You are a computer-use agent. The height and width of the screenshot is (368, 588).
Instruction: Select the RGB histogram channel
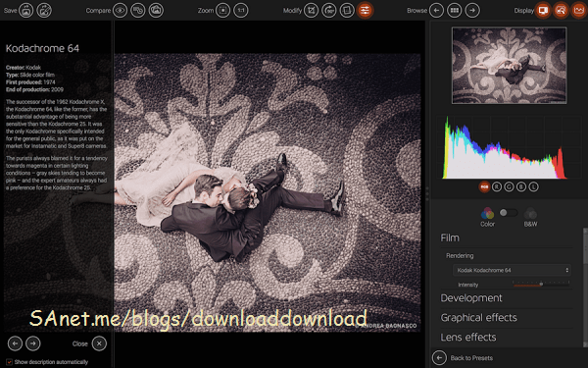click(x=484, y=186)
